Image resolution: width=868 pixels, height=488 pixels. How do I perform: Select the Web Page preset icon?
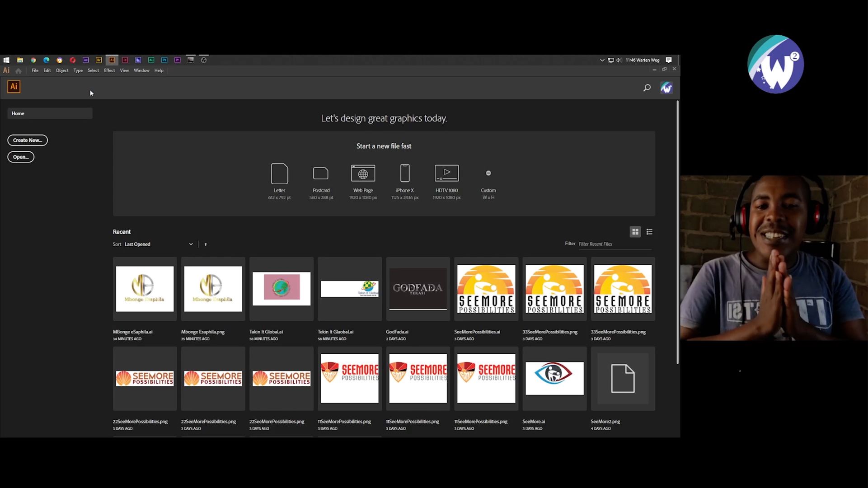click(x=363, y=174)
